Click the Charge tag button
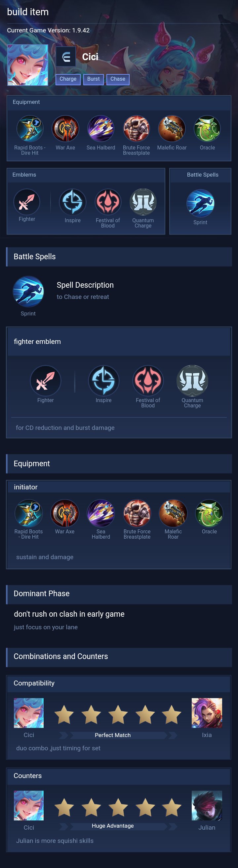This screenshot has height=868, width=238. point(68,79)
